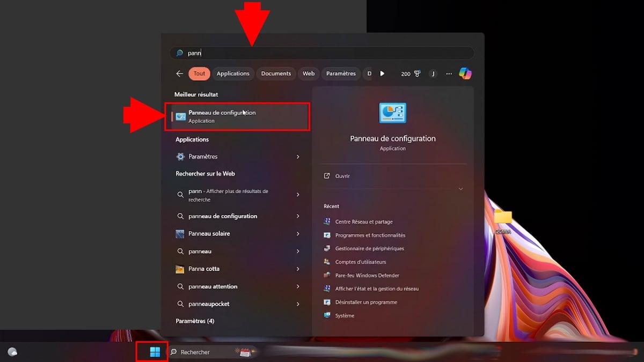Open recent item Gestionnaire de périphériques

pyautogui.click(x=369, y=248)
